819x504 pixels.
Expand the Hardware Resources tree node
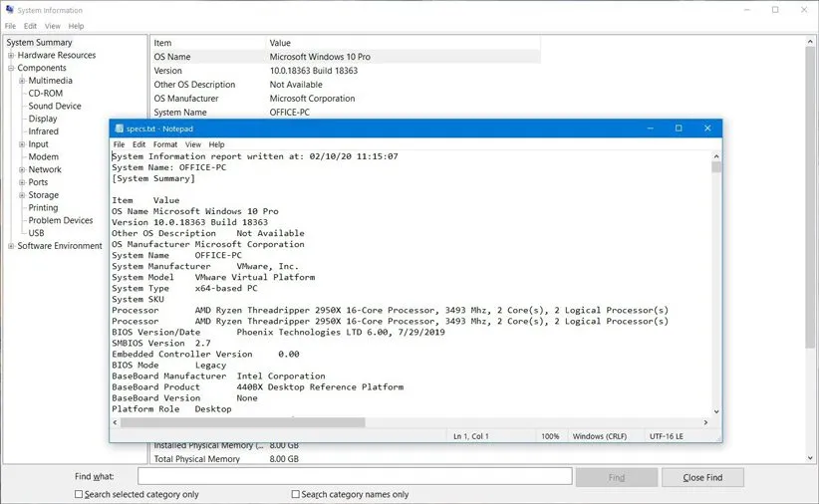pyautogui.click(x=11, y=56)
